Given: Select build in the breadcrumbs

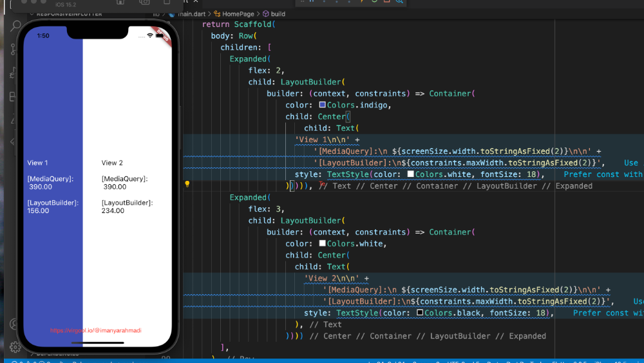Looking at the screenshot, I should pyautogui.click(x=278, y=14).
